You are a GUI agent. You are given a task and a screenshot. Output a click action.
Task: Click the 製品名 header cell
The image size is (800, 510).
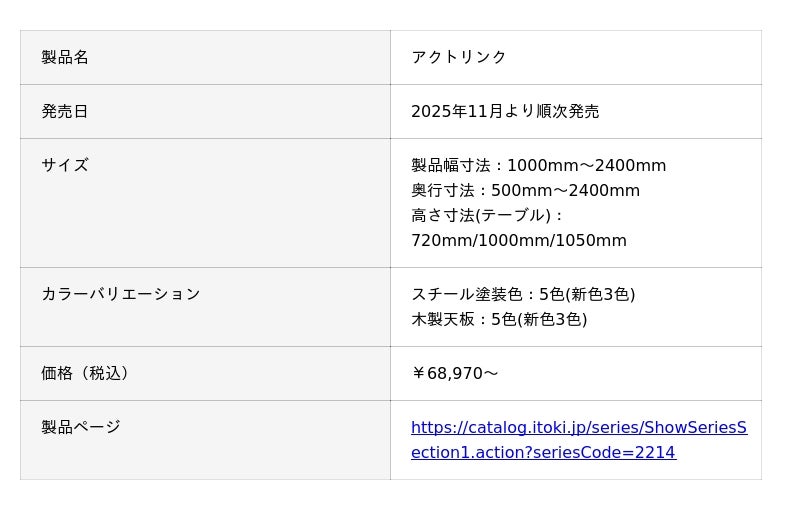point(65,58)
